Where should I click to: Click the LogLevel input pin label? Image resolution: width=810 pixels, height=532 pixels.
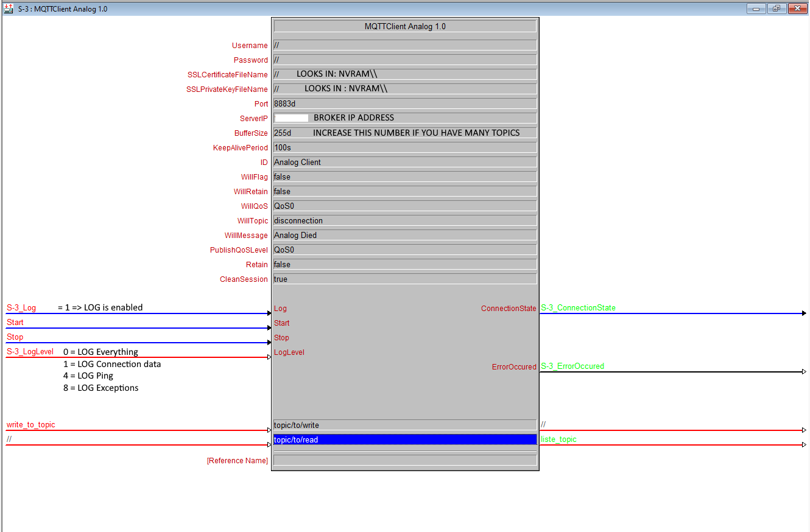pos(289,352)
